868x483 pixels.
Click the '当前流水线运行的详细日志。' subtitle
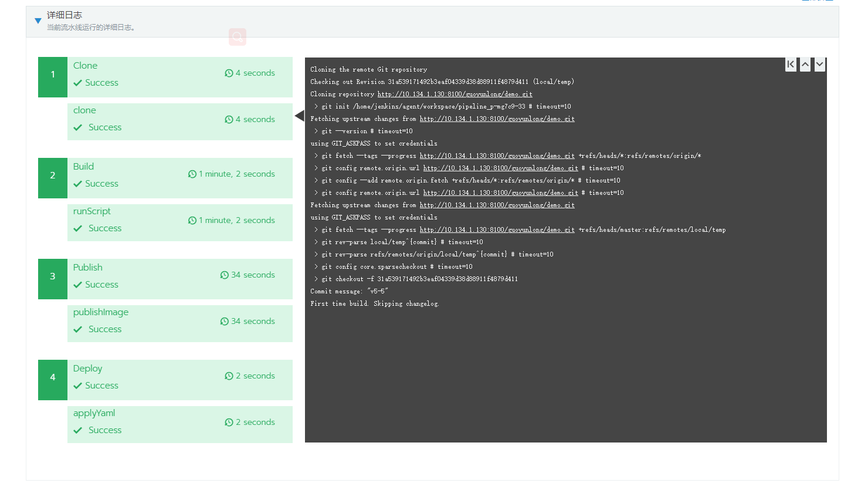click(x=91, y=28)
